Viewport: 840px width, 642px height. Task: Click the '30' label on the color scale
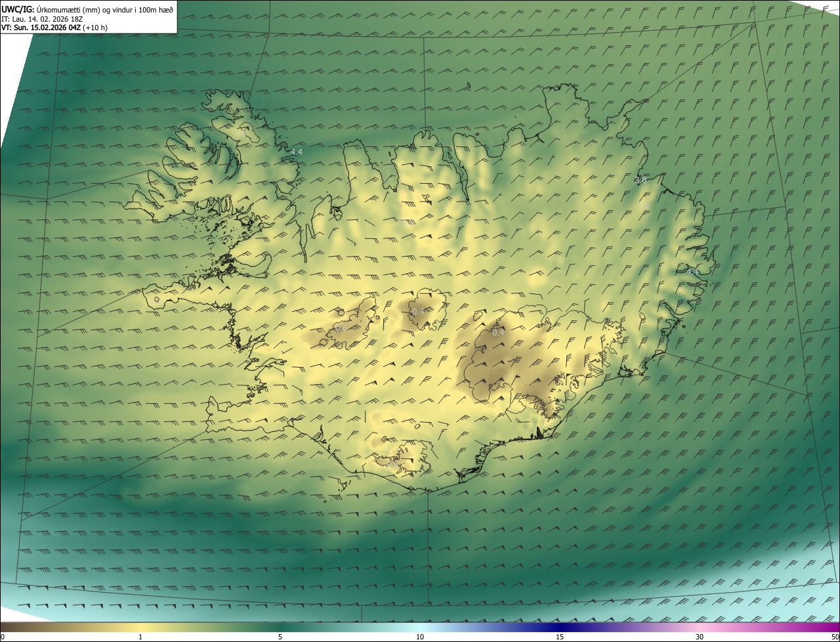pos(700,637)
